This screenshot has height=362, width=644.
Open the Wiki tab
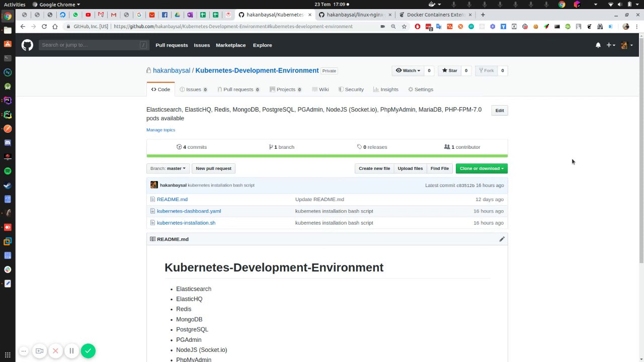320,89
